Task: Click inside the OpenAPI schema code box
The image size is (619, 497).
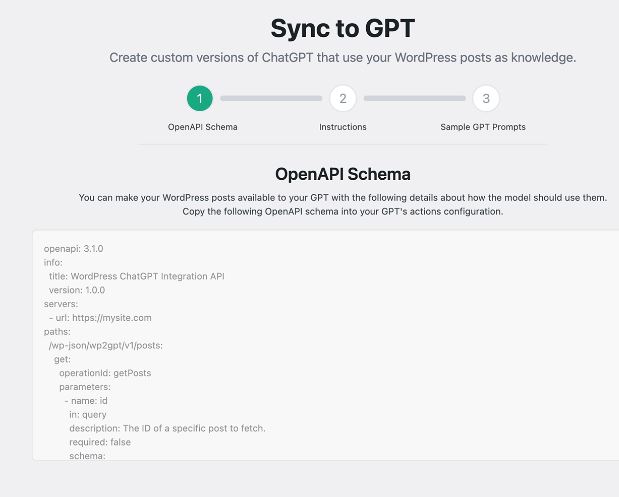Action: pyautogui.click(x=326, y=345)
